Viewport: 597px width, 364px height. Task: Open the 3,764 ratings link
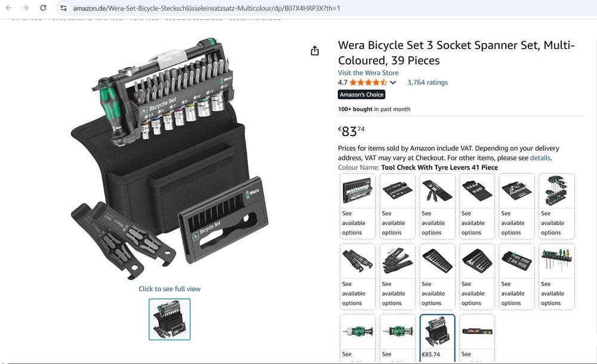pyautogui.click(x=427, y=82)
